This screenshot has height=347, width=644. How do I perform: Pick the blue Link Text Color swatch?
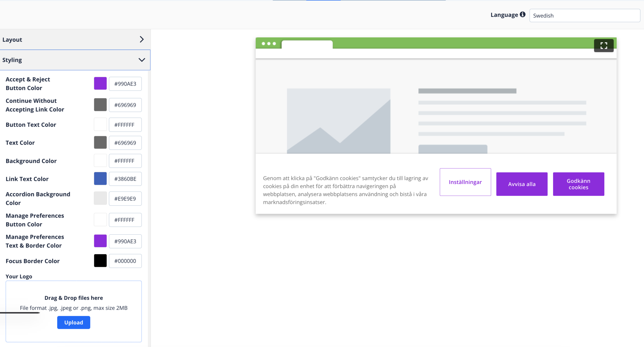pos(100,179)
